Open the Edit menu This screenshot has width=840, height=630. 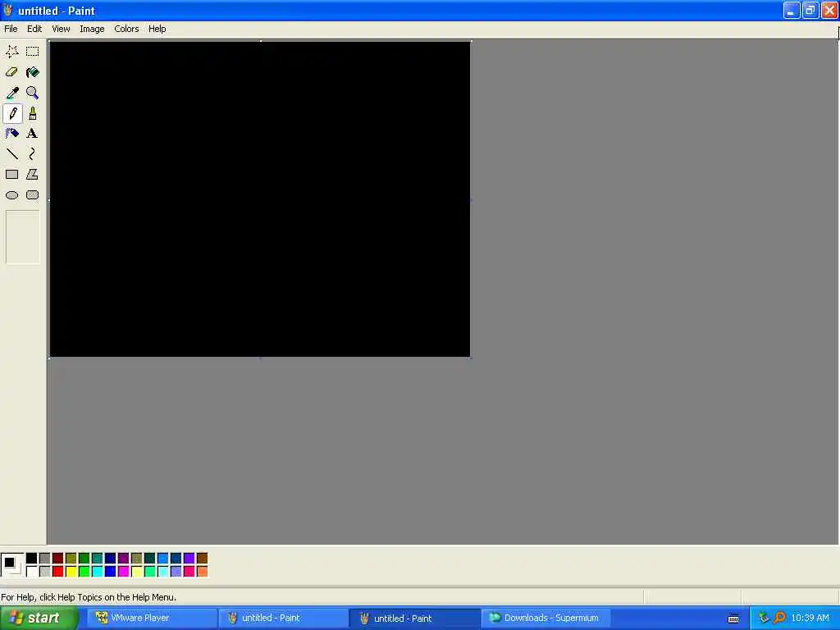tap(34, 29)
